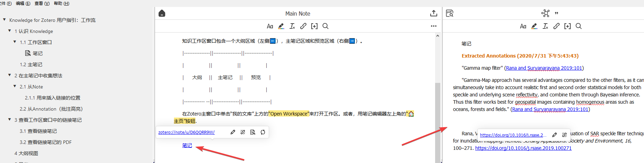
Task: Click the refresh icon in link popup
Action: (263, 132)
